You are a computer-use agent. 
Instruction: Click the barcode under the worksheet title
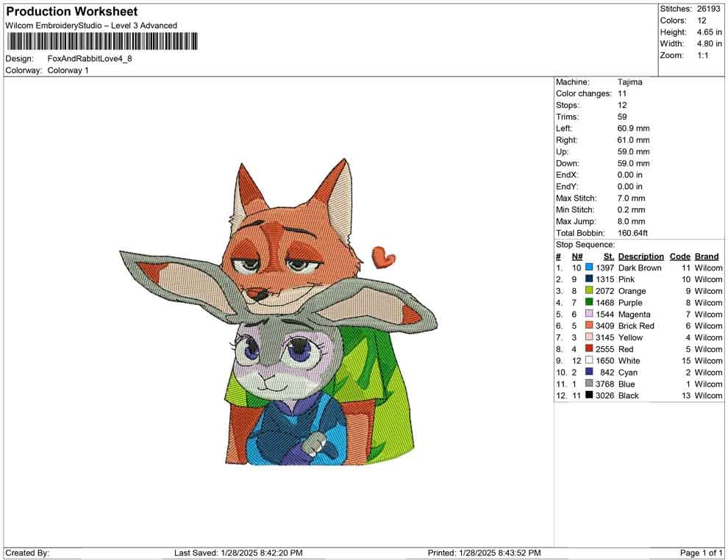tap(102, 41)
